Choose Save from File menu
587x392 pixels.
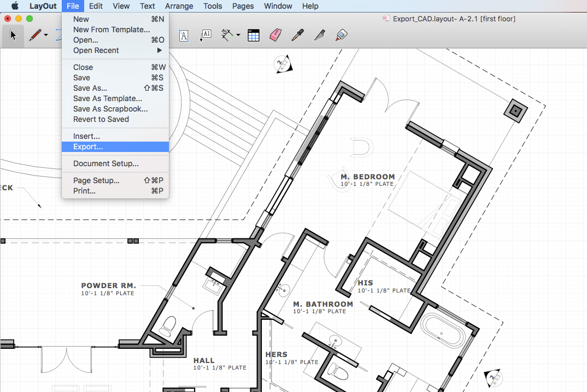tap(115, 78)
